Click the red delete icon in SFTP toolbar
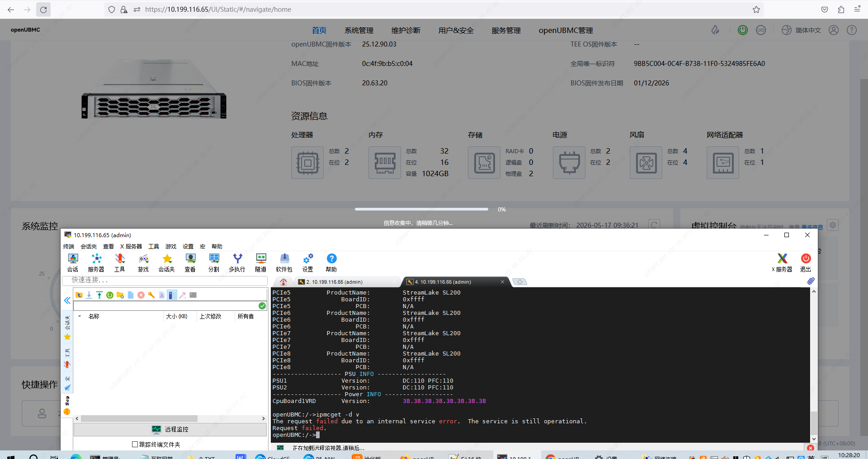The width and height of the screenshot is (868, 459). (x=141, y=295)
